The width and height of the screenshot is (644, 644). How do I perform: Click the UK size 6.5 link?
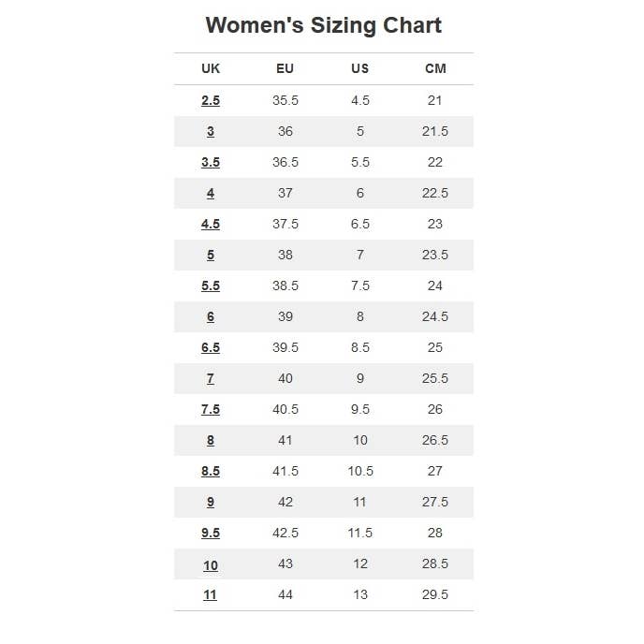point(211,348)
